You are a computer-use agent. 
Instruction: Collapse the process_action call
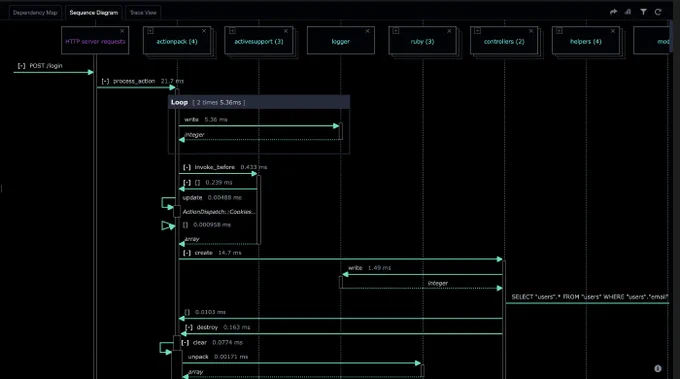(105, 81)
